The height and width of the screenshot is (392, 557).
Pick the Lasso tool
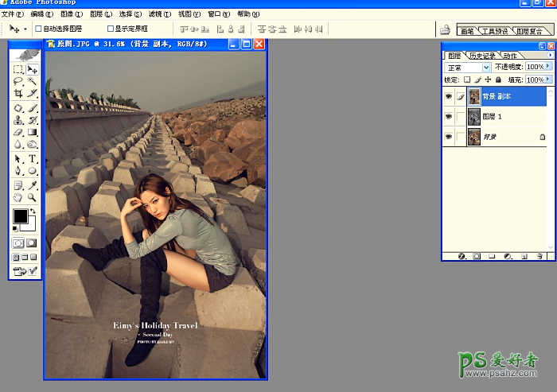18,82
